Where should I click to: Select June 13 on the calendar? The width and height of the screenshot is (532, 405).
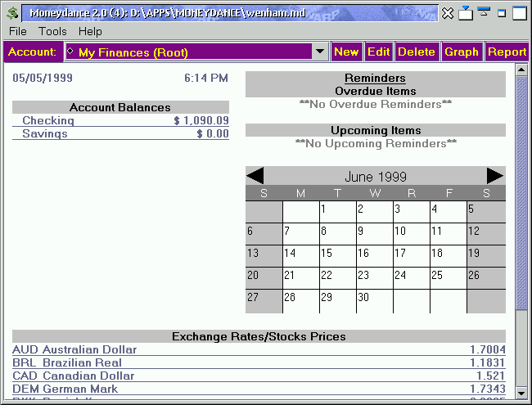tap(264, 256)
